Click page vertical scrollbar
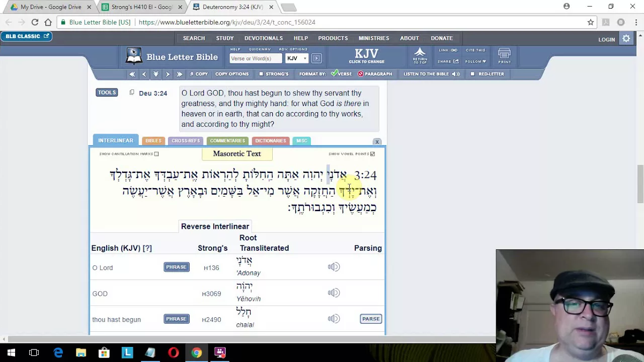 click(x=640, y=184)
